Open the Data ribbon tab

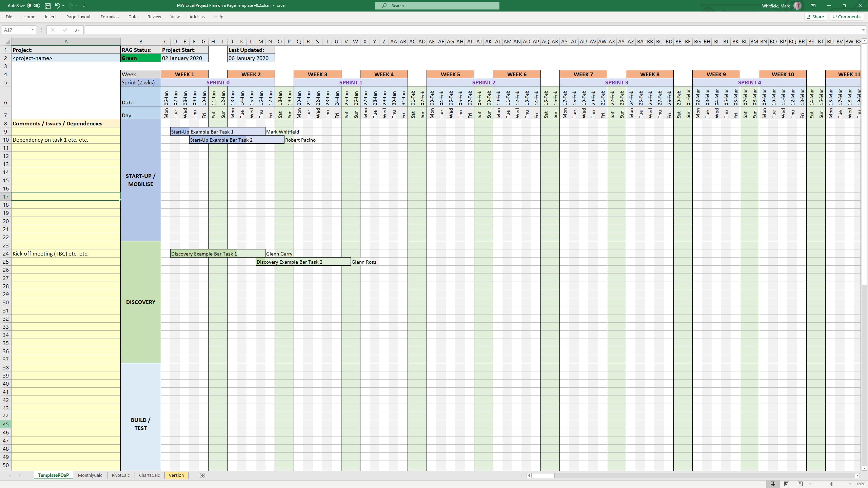coord(133,17)
